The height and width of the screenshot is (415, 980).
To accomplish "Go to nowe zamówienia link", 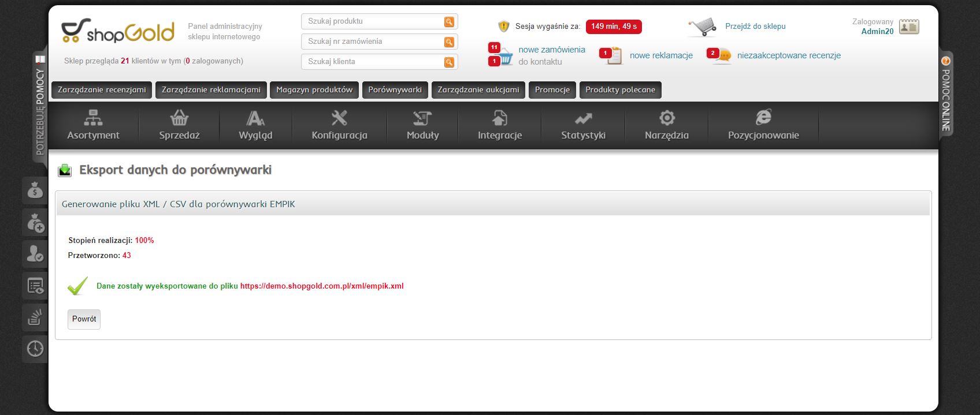I will pyautogui.click(x=552, y=50).
